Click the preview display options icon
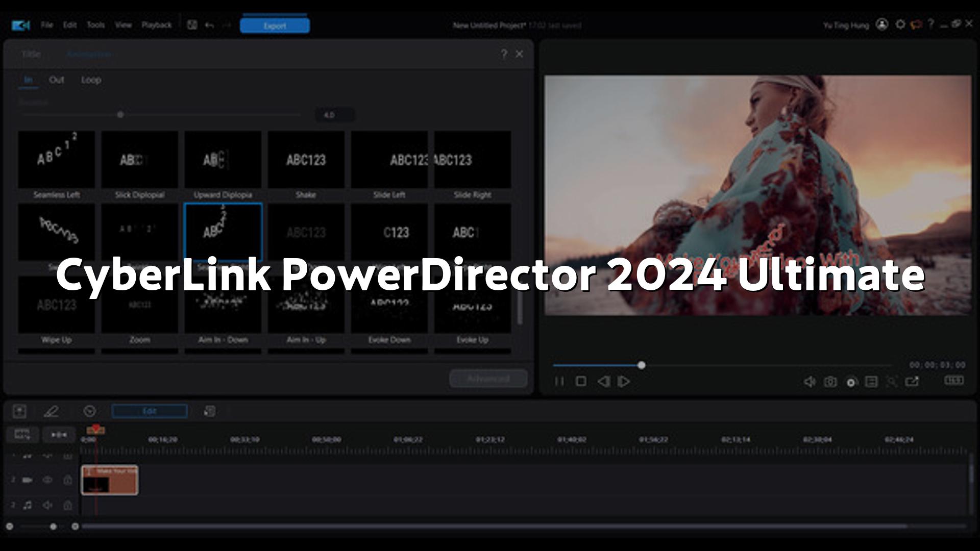 [871, 382]
